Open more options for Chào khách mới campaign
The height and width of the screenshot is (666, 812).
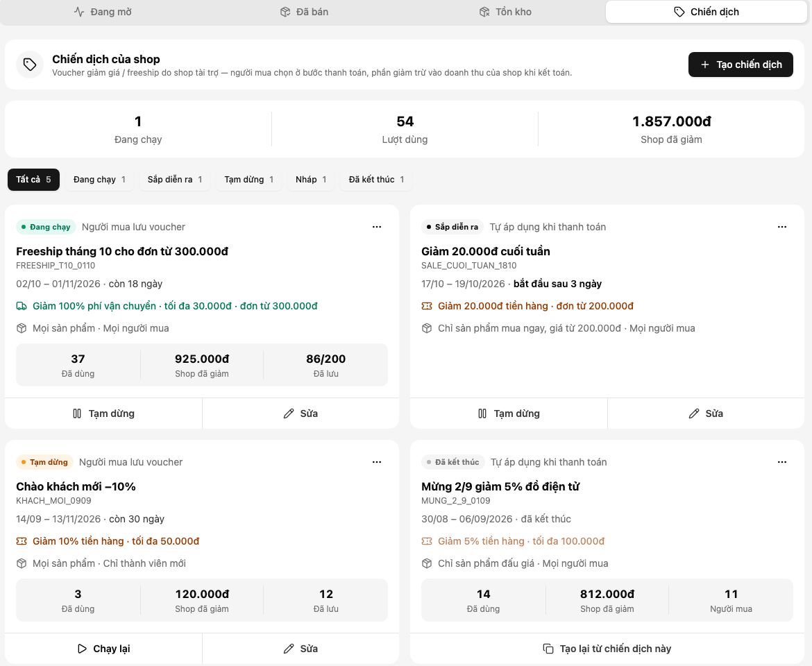pyautogui.click(x=377, y=462)
